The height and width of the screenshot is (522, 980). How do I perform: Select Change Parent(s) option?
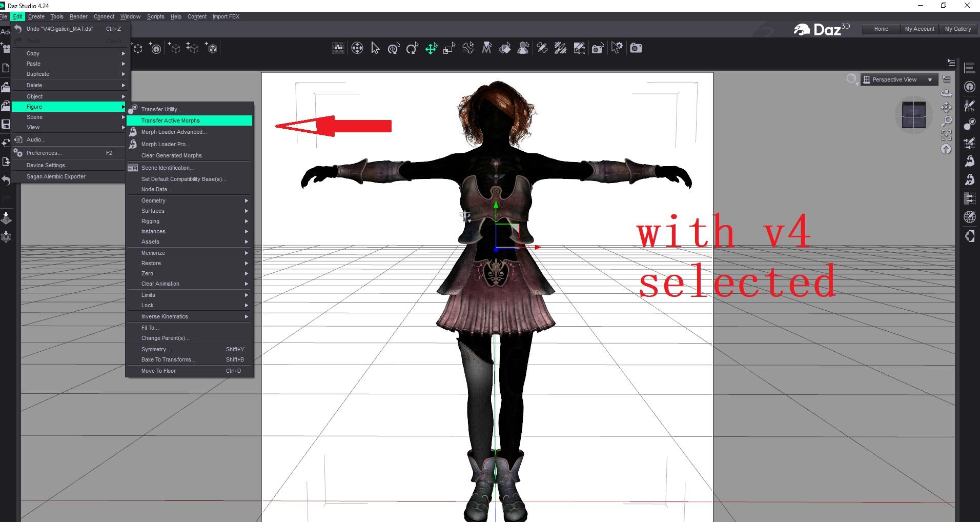[190, 338]
